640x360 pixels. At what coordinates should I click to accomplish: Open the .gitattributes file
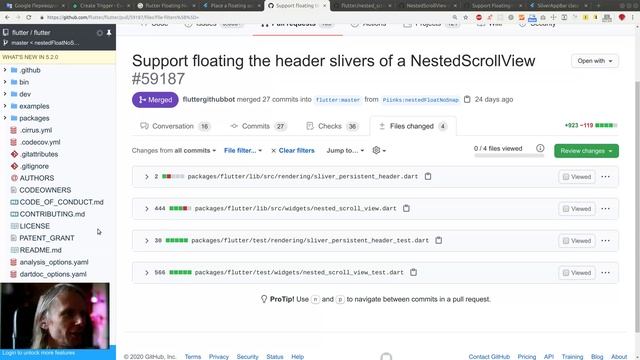pos(39,154)
